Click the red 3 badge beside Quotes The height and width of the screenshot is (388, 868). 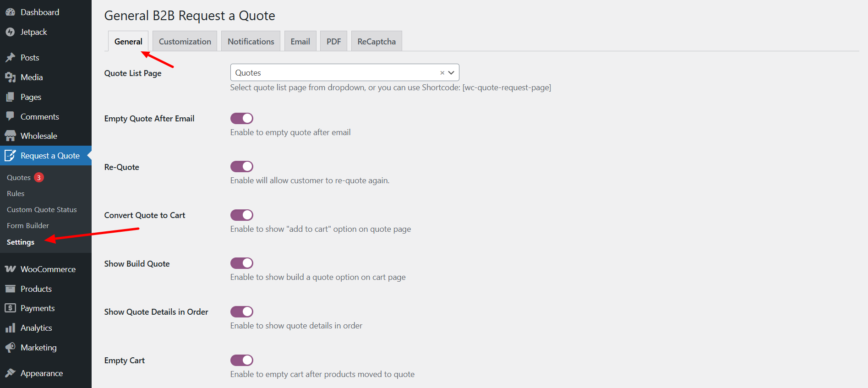tap(39, 178)
